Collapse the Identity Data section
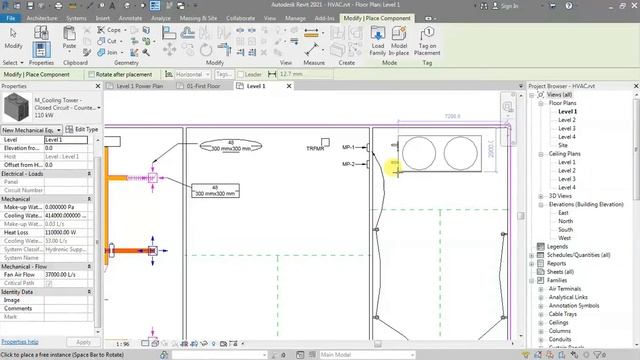 tap(89, 291)
